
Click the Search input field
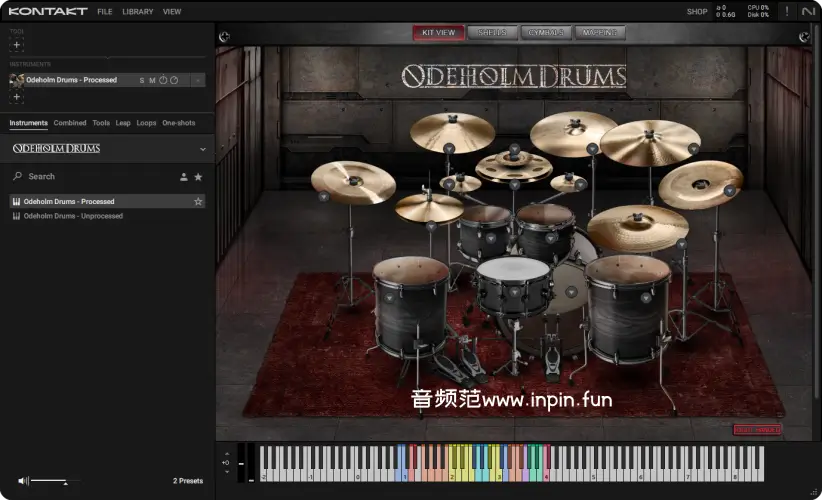(x=100, y=177)
